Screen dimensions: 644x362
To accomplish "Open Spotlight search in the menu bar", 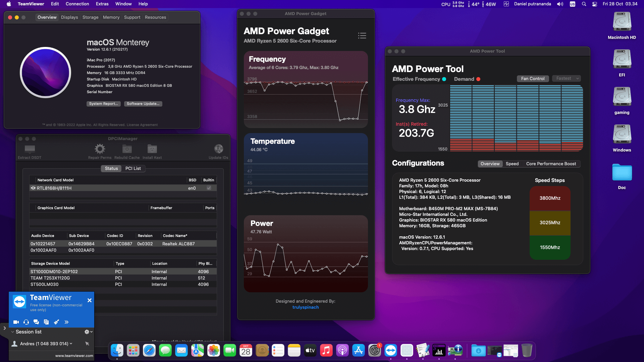I will [x=584, y=4].
